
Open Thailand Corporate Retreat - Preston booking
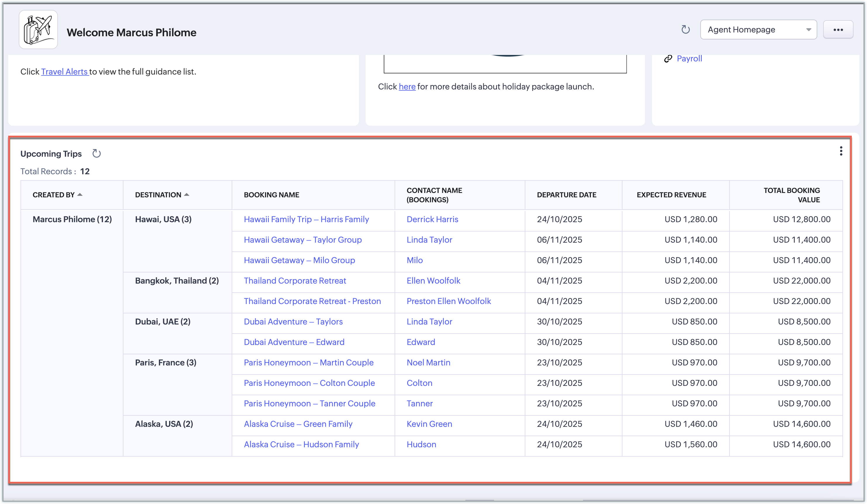[312, 301]
